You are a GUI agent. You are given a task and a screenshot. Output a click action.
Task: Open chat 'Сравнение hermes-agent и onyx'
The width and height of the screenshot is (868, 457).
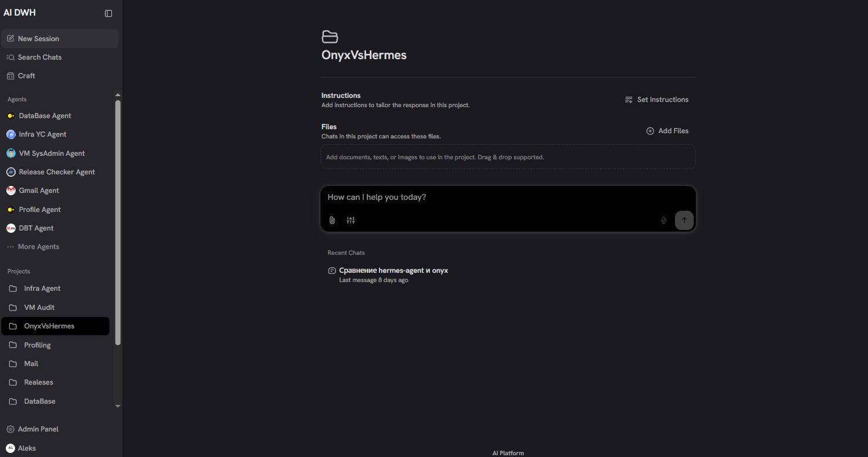click(x=508, y=275)
